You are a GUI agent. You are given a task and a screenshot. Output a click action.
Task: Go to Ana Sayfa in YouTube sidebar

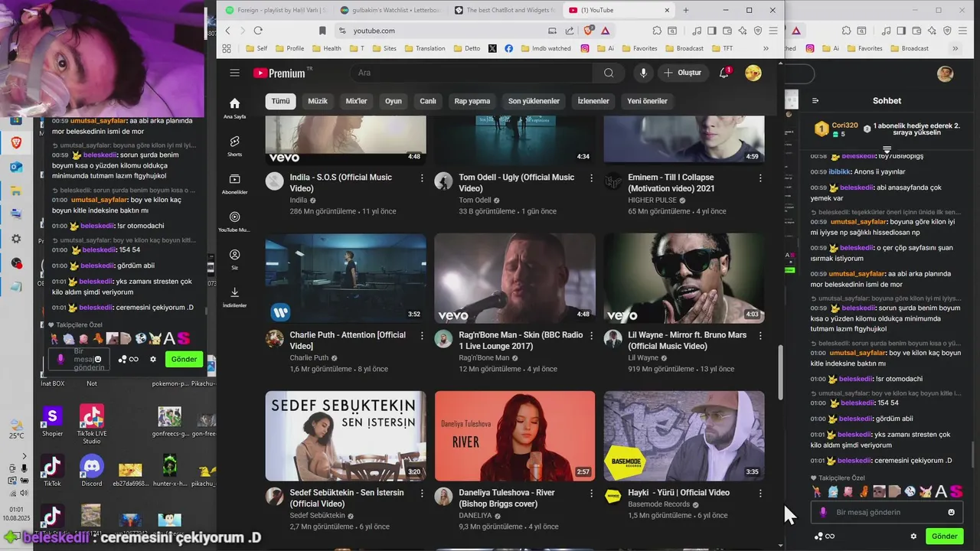coord(234,108)
